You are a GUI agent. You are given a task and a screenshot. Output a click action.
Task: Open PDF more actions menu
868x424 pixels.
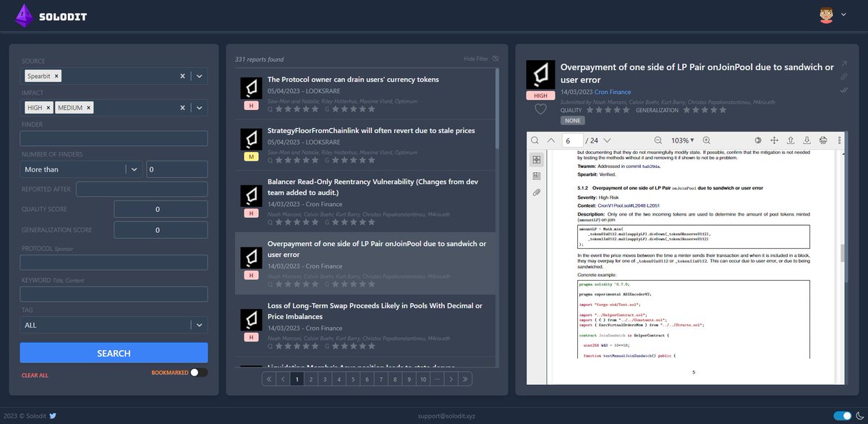[840, 140]
